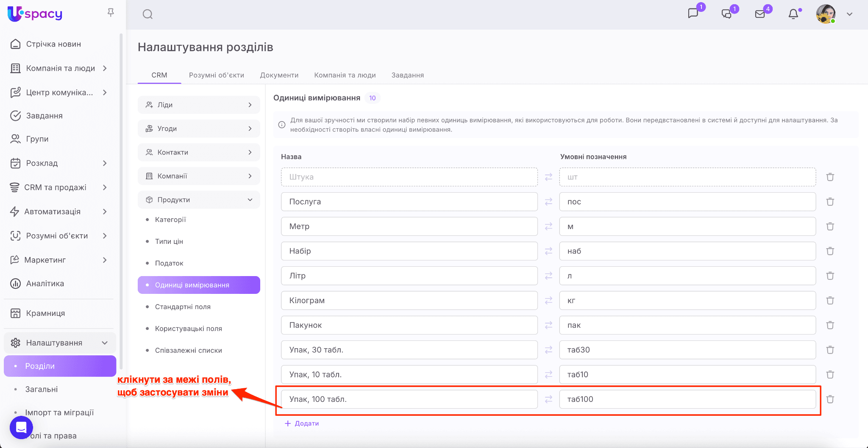Switch to the Документи tab
The width and height of the screenshot is (868, 448).
click(x=279, y=75)
